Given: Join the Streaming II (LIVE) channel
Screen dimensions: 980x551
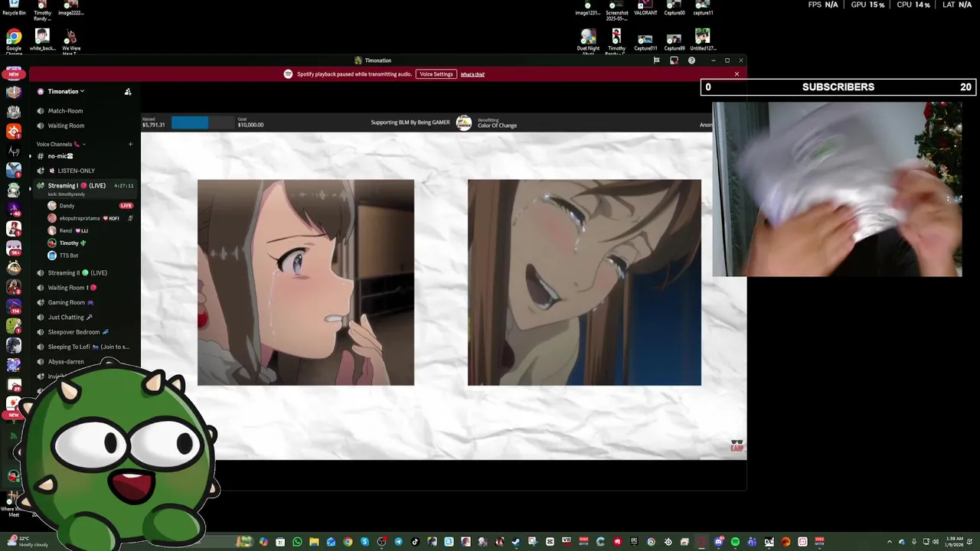Looking at the screenshot, I should (77, 272).
